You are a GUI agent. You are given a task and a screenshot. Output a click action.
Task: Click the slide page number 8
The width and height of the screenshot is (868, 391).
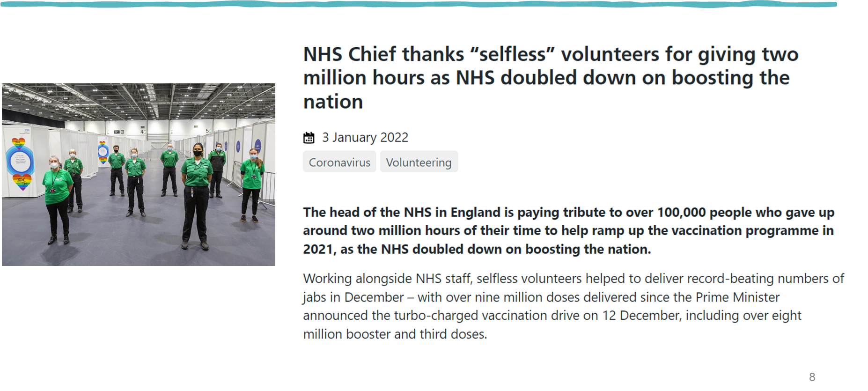812,377
